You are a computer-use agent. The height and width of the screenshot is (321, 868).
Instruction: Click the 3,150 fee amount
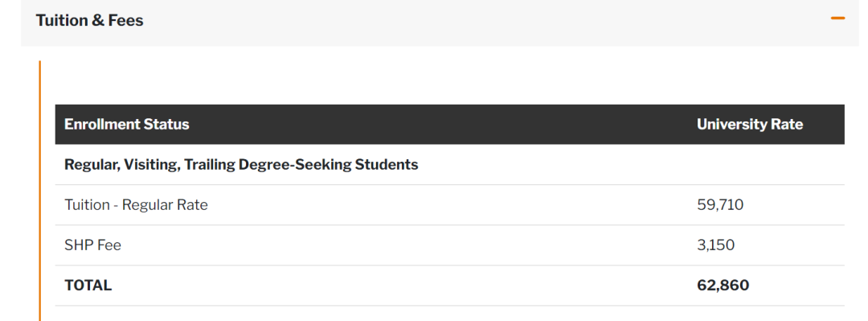[716, 245]
